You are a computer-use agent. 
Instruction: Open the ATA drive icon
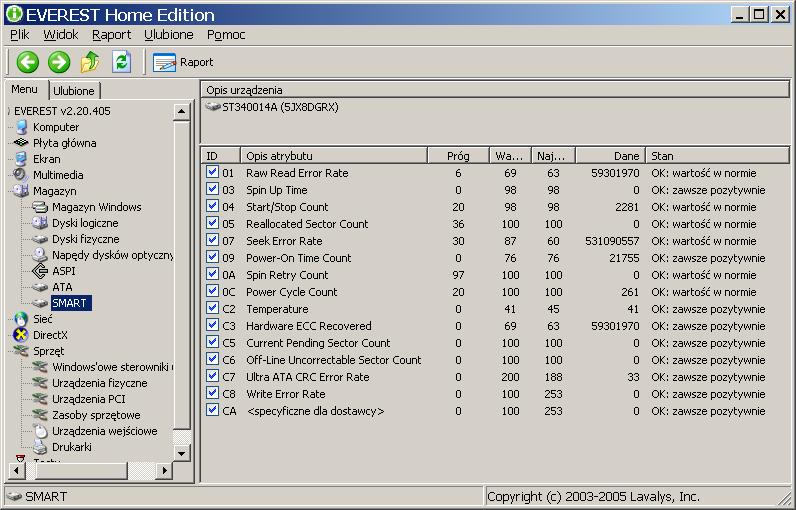click(x=40, y=287)
